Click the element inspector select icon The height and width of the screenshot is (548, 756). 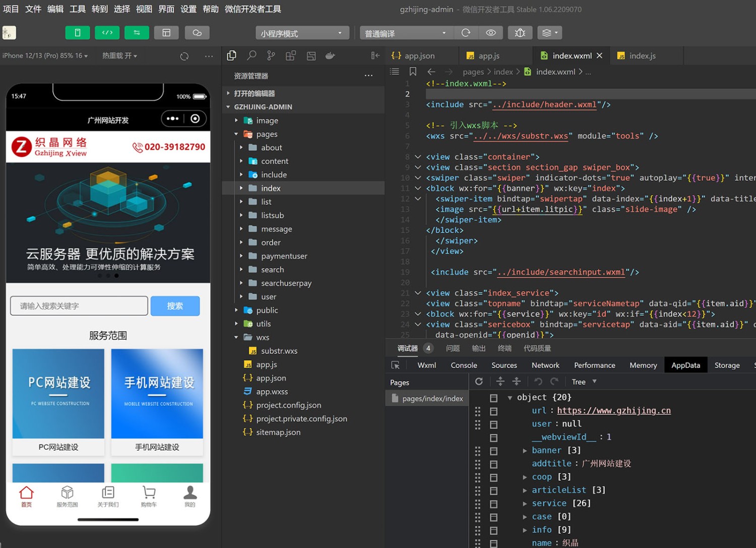(396, 366)
